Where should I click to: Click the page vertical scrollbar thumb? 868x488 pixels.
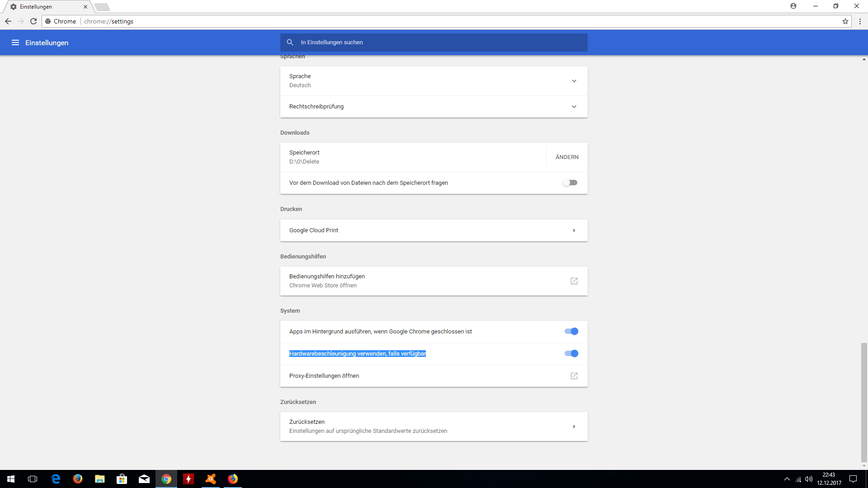click(864, 402)
